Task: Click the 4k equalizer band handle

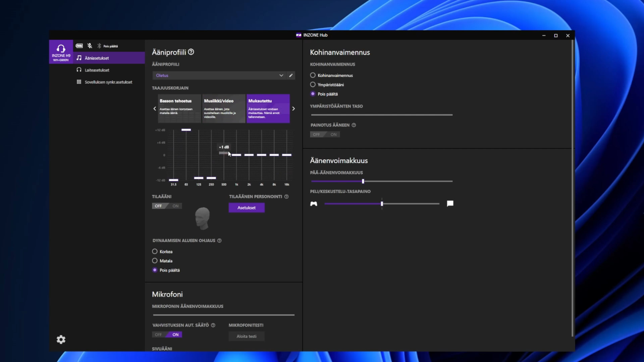Action: click(x=262, y=155)
